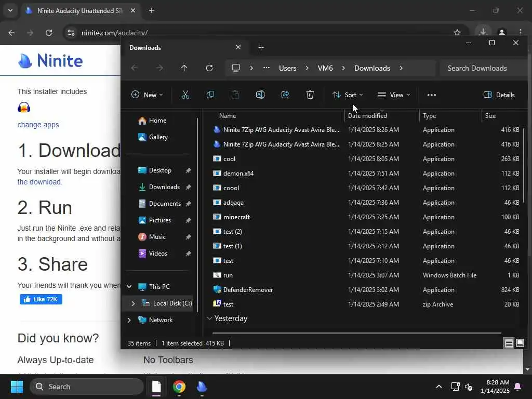The image size is (532, 399).
Task: Click Chrome's bookmark star icon
Action: coord(457,33)
